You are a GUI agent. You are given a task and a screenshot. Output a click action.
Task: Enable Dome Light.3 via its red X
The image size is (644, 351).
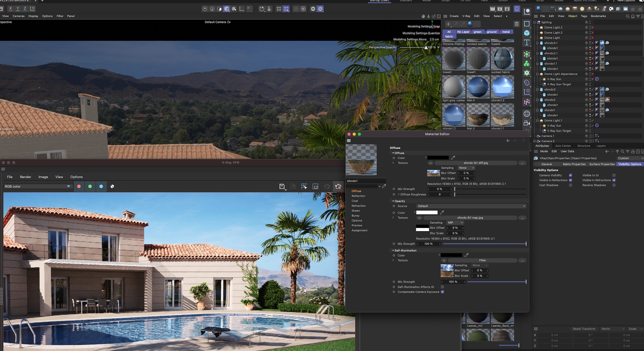592,33
